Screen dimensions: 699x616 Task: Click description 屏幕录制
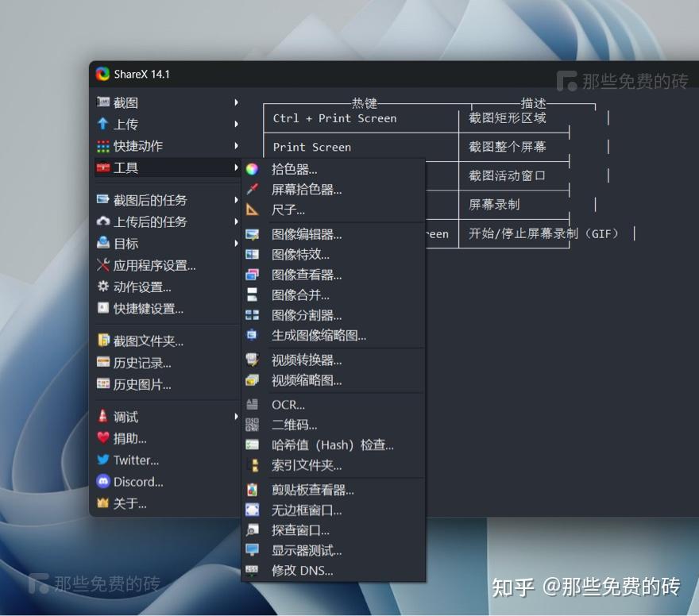coord(494,205)
